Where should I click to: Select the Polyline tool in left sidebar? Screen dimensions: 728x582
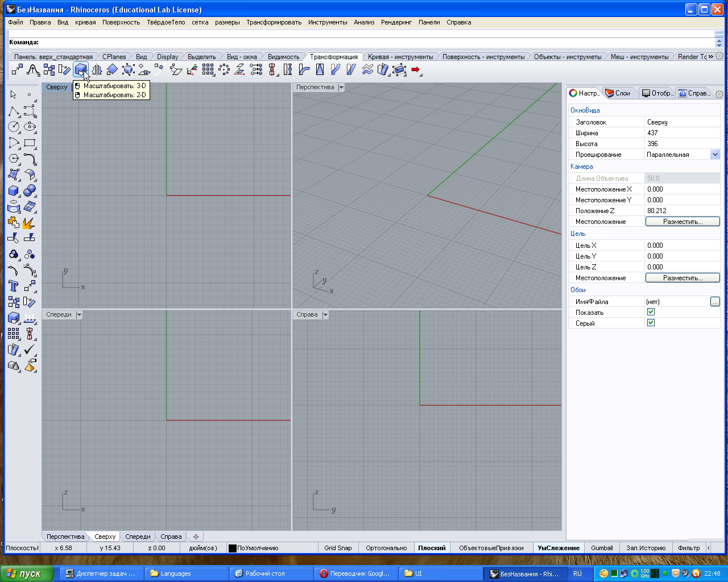[14, 111]
